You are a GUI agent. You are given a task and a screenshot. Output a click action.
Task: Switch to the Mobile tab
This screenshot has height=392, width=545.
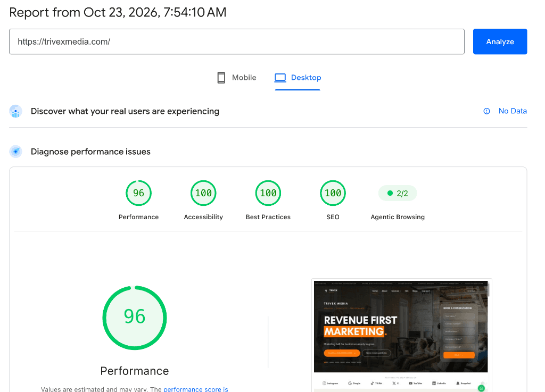tap(237, 78)
